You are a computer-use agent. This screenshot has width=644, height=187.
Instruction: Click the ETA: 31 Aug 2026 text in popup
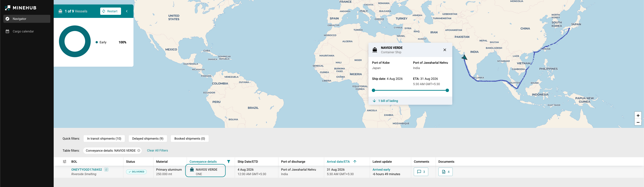426,79
